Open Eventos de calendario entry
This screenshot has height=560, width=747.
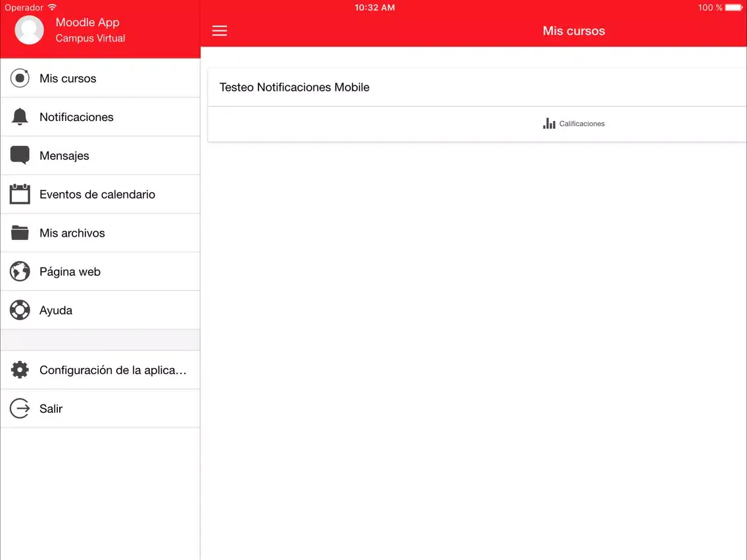(101, 194)
